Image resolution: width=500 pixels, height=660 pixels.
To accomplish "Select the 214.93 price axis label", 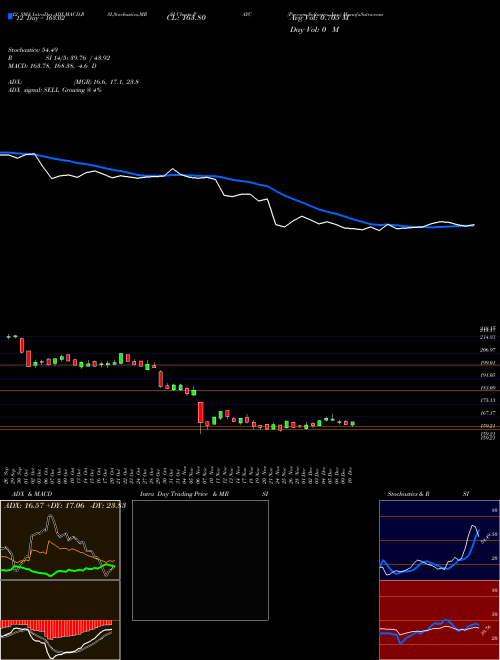I will click(489, 337).
